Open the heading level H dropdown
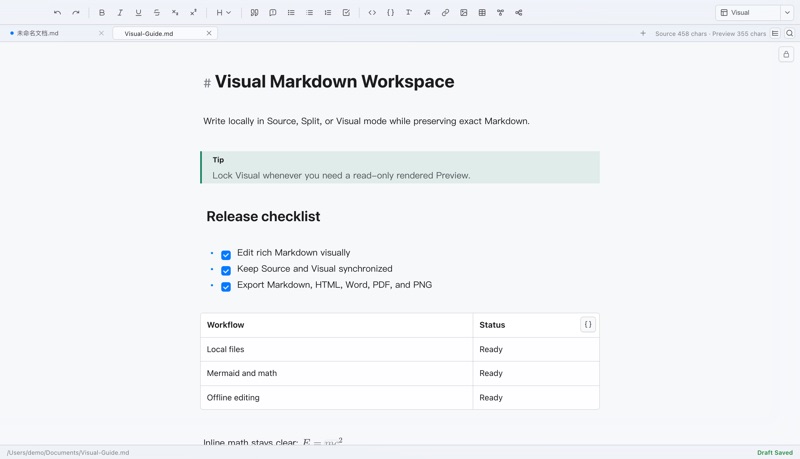This screenshot has width=800, height=459. coord(223,13)
